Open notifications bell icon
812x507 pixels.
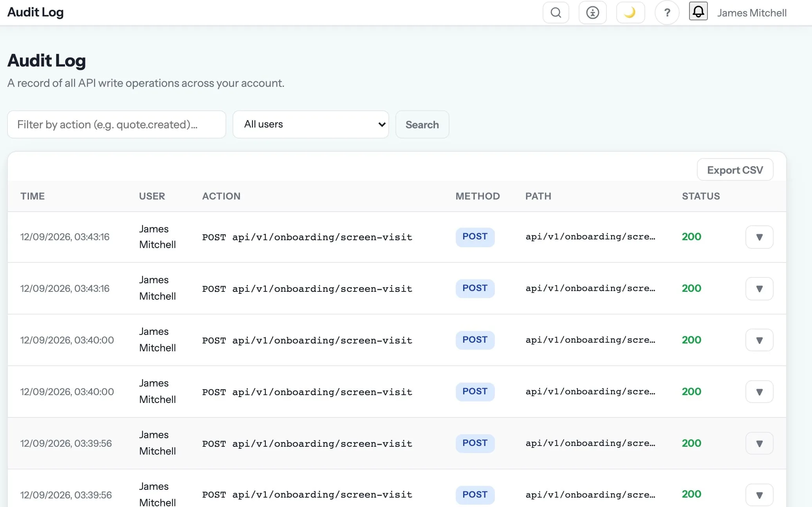[x=698, y=11]
